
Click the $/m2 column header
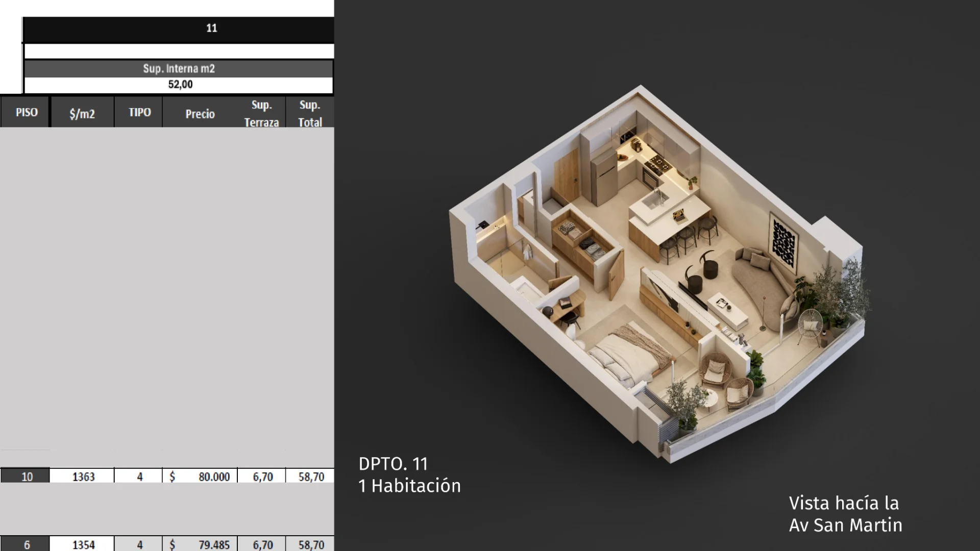[x=82, y=113]
